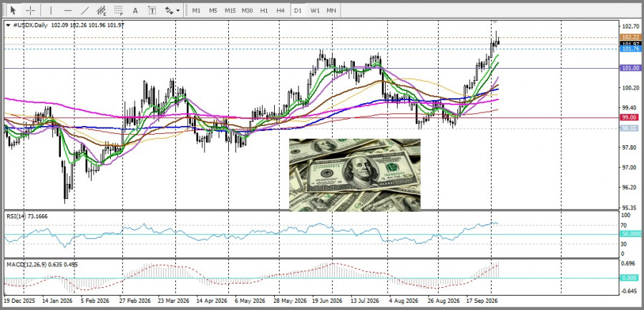Viewport: 644px width, 310px height.
Task: Toggle the H4 timeframe button
Action: 280,10
